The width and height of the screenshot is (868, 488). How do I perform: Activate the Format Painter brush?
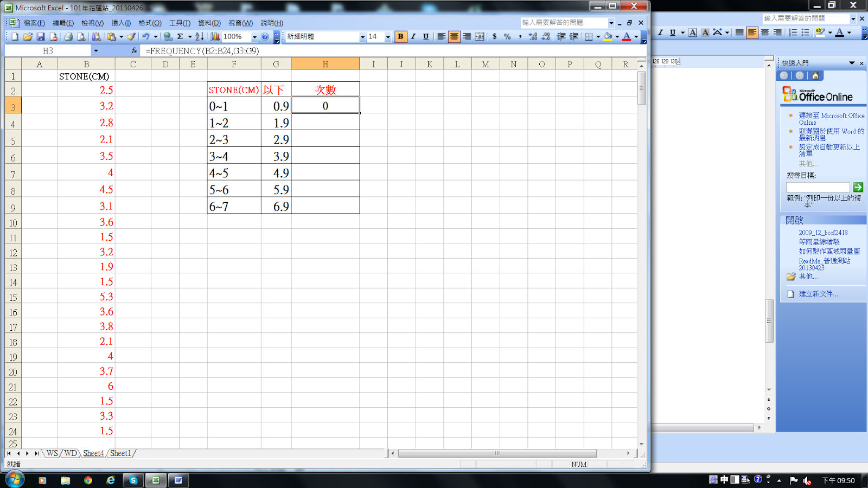[131, 37]
